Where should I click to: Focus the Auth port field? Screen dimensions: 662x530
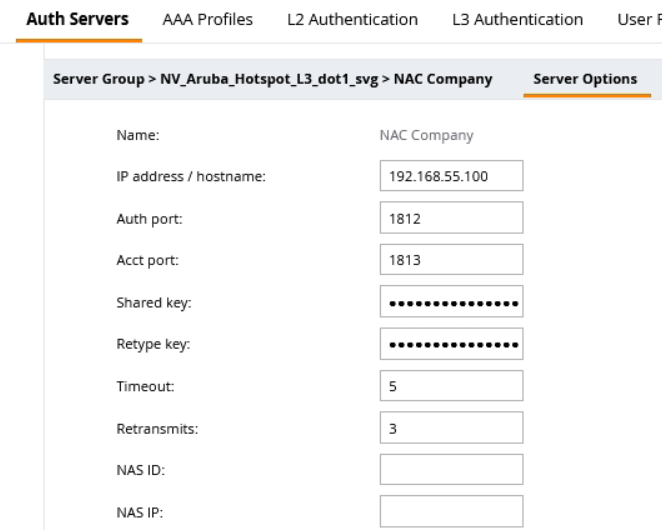coord(451,217)
